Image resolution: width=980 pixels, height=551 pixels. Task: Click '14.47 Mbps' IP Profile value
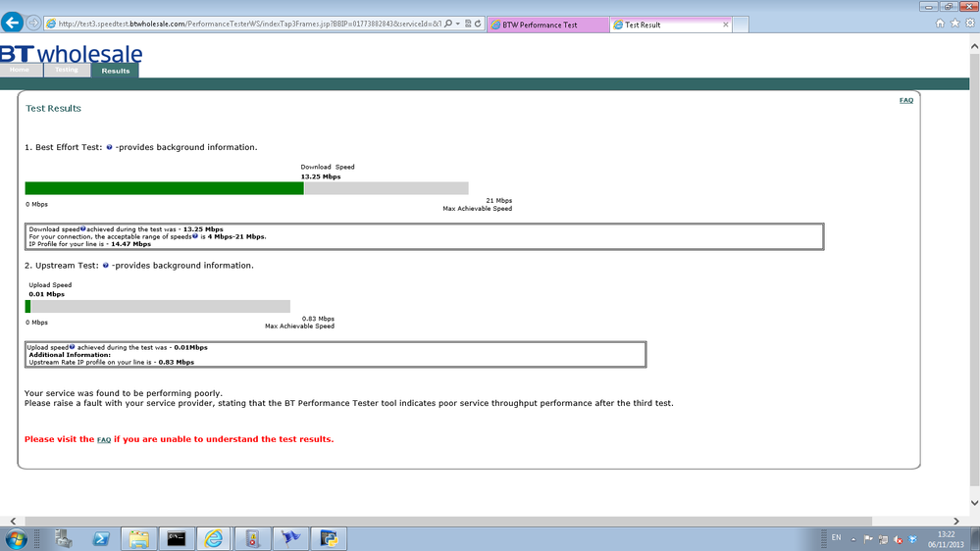pos(130,244)
